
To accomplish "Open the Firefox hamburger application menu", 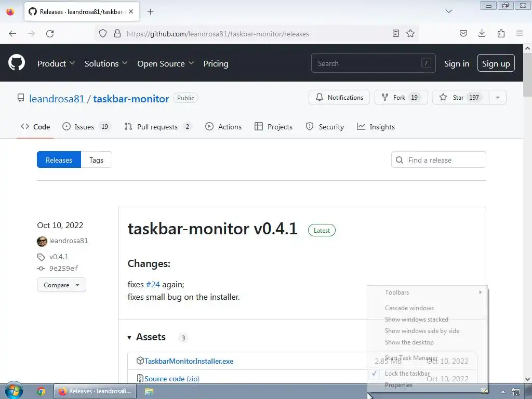I will [520, 33].
